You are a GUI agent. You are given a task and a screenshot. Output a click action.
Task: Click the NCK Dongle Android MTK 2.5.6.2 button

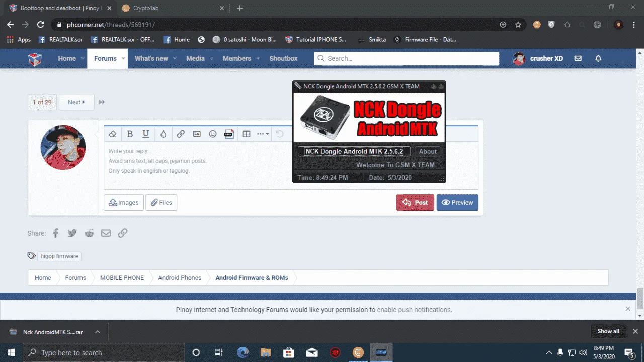click(x=354, y=151)
